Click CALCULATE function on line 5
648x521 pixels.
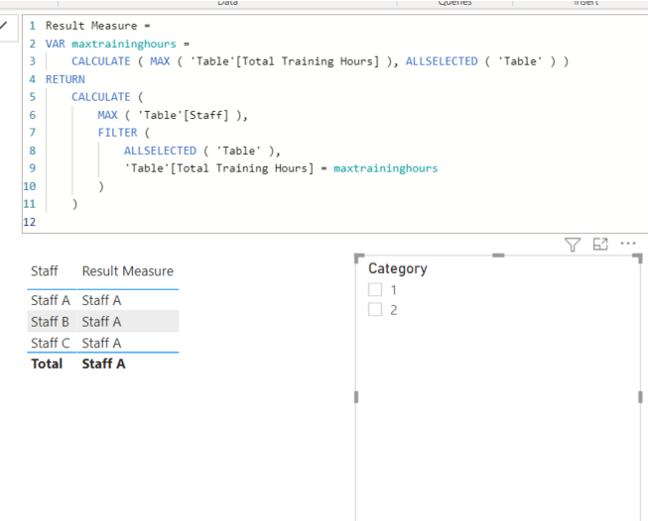(x=101, y=97)
